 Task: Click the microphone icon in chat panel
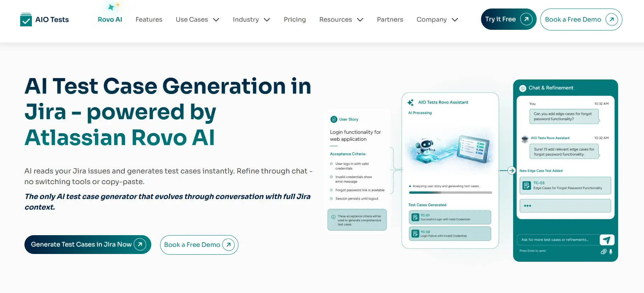611,251
